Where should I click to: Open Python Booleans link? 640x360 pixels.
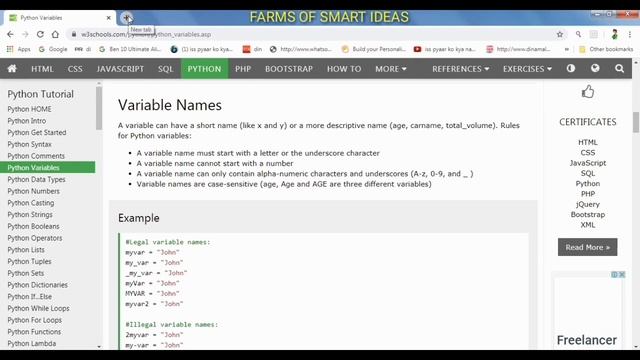coord(33,226)
